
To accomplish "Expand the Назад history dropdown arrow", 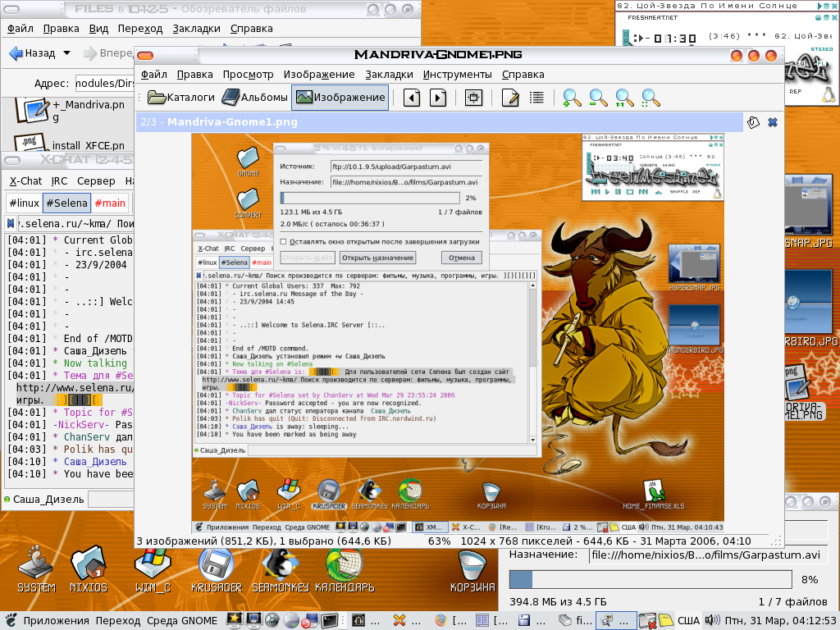I will (x=67, y=53).
